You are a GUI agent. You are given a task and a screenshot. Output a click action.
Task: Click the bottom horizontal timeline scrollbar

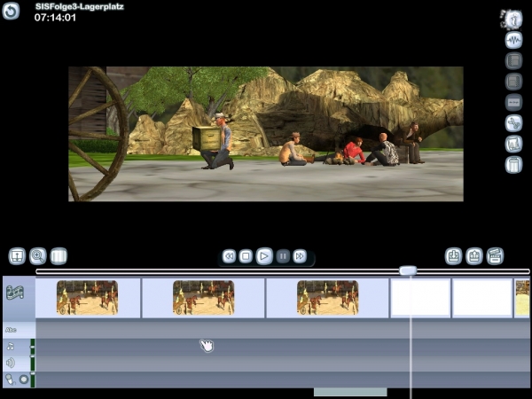(350, 392)
